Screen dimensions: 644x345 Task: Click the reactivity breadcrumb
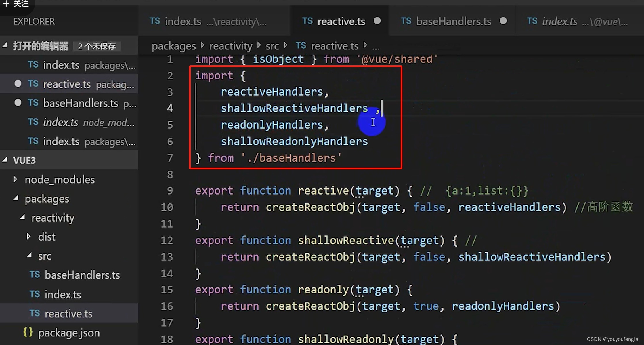point(231,46)
